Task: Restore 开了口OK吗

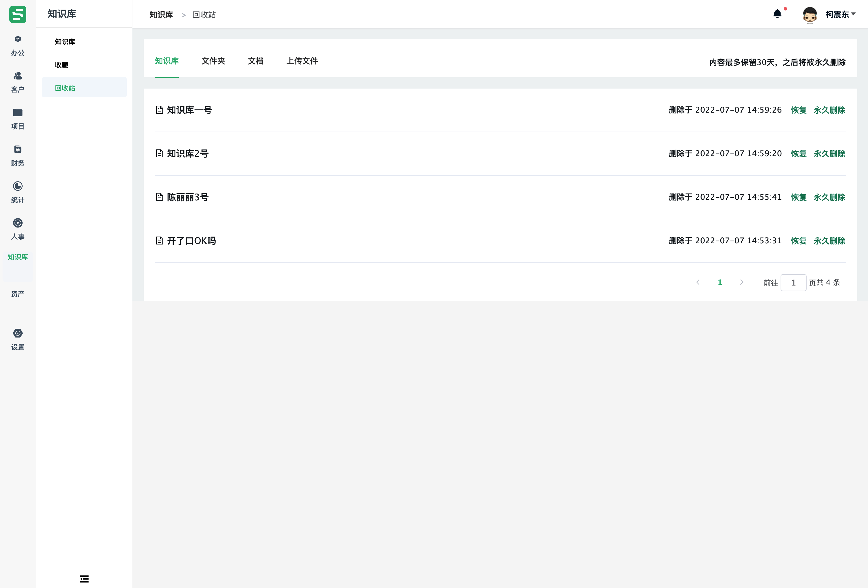Action: [799, 241]
